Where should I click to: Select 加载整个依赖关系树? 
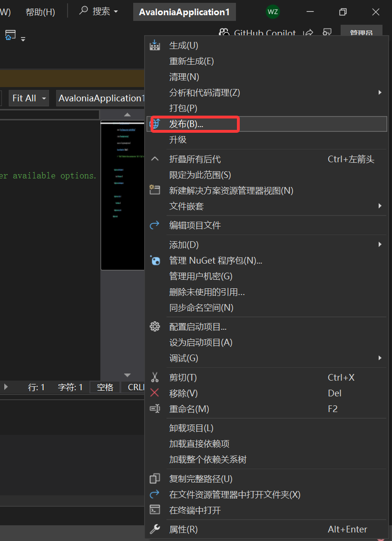pos(266,459)
